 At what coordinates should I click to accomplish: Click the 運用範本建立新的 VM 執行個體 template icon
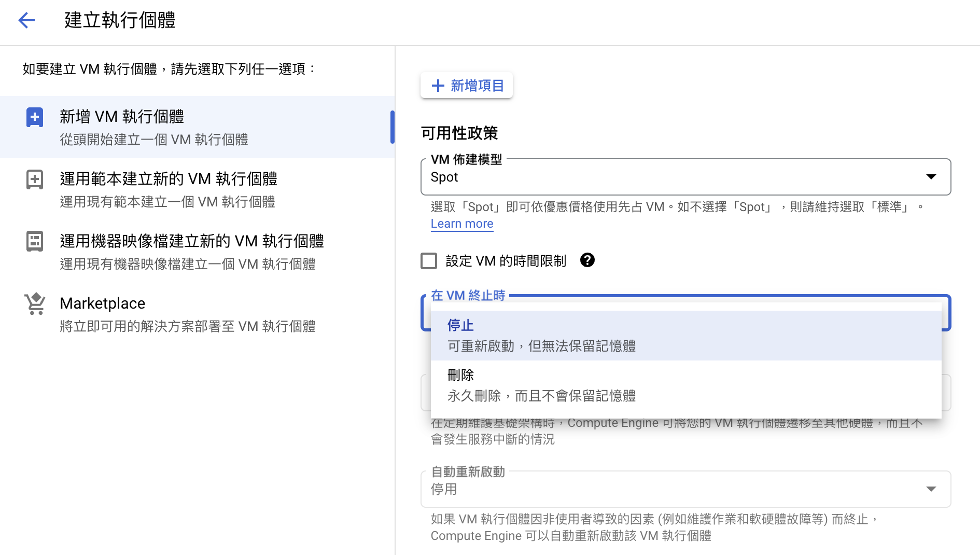pyautogui.click(x=34, y=179)
